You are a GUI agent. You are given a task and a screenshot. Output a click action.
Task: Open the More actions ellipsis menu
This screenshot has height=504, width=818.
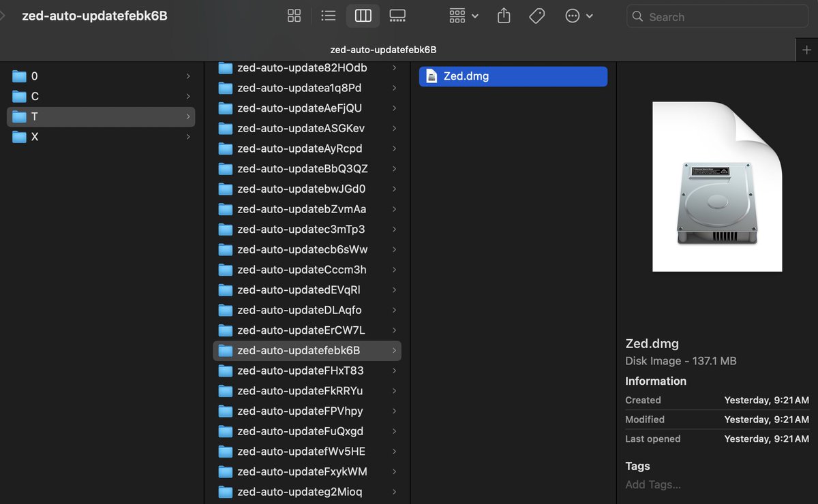[579, 16]
